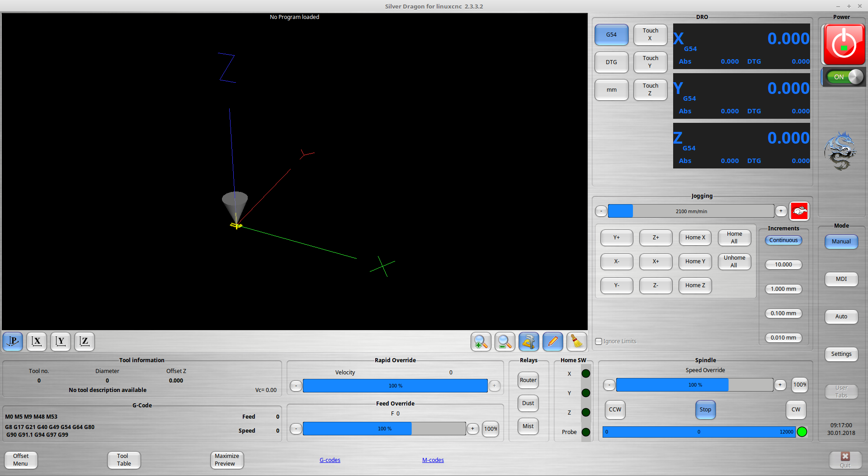Increase jog speed with plus button
Image resolution: width=868 pixels, height=476 pixels.
pyautogui.click(x=781, y=211)
